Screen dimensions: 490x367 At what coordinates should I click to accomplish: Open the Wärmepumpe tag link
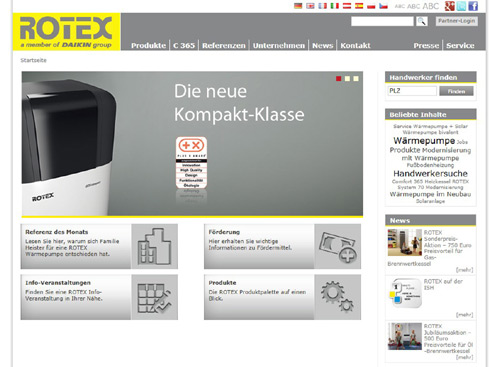[424, 141]
